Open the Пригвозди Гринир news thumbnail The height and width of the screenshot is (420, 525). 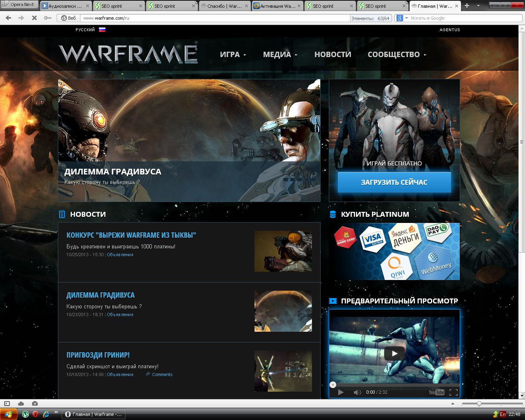tap(283, 371)
